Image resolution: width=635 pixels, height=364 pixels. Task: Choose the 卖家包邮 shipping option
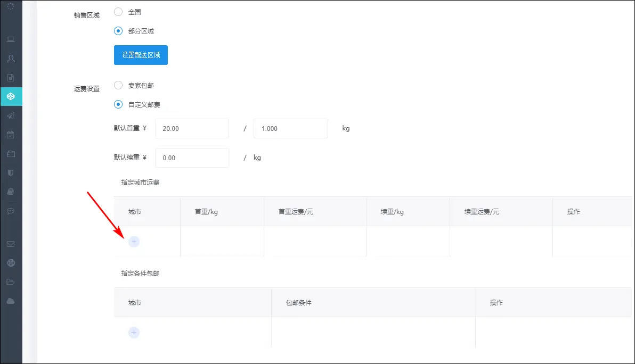[x=118, y=85]
